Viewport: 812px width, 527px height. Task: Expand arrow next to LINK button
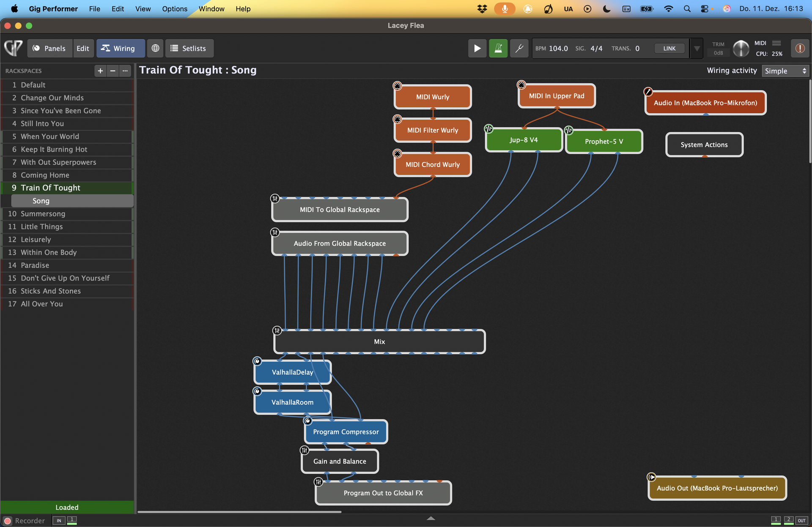pos(697,48)
